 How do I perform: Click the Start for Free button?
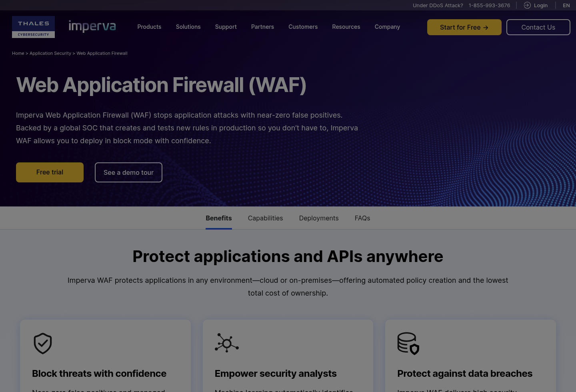464,27
